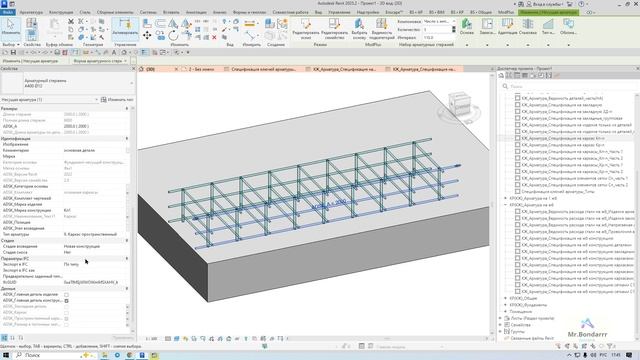The height and width of the screenshot is (360, 640).
Task: Select the Rotate tool in the ribbon
Action: tap(173, 36)
